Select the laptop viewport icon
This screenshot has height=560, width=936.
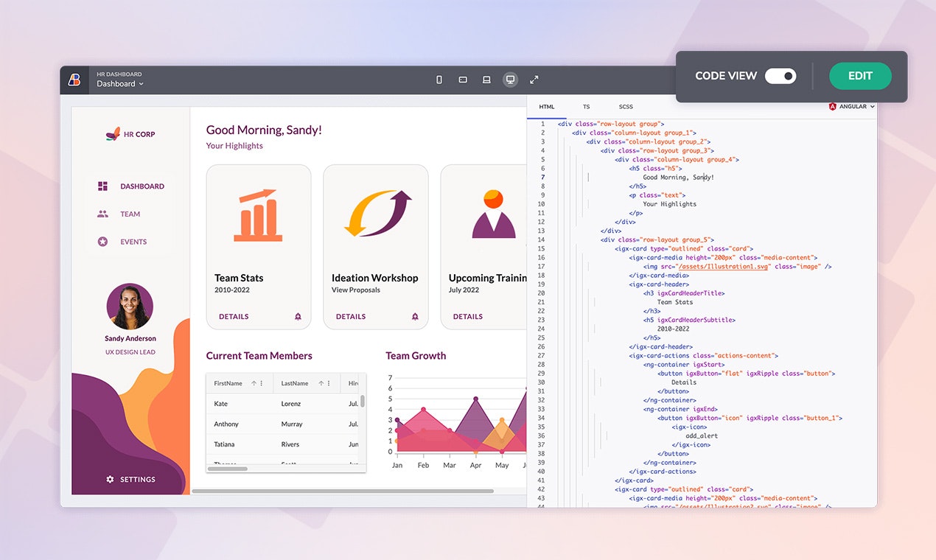point(486,80)
